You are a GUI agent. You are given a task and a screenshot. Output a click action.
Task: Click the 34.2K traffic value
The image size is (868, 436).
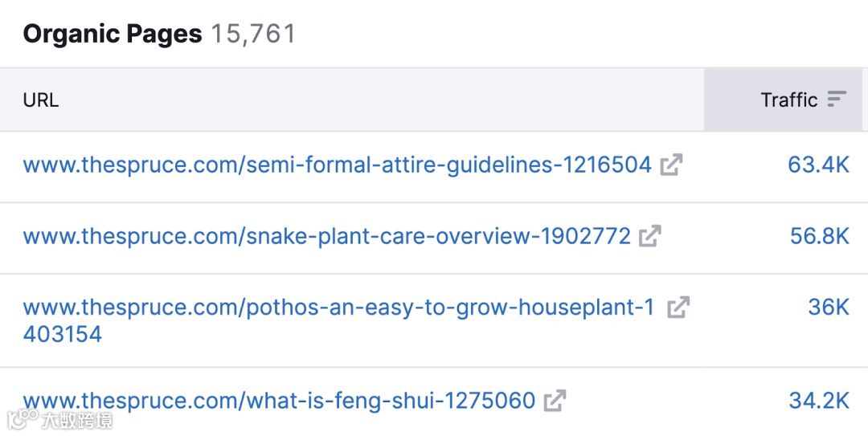[819, 401]
